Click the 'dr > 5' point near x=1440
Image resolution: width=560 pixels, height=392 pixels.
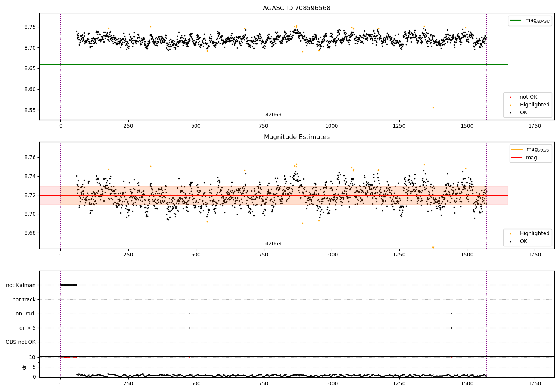451,328
